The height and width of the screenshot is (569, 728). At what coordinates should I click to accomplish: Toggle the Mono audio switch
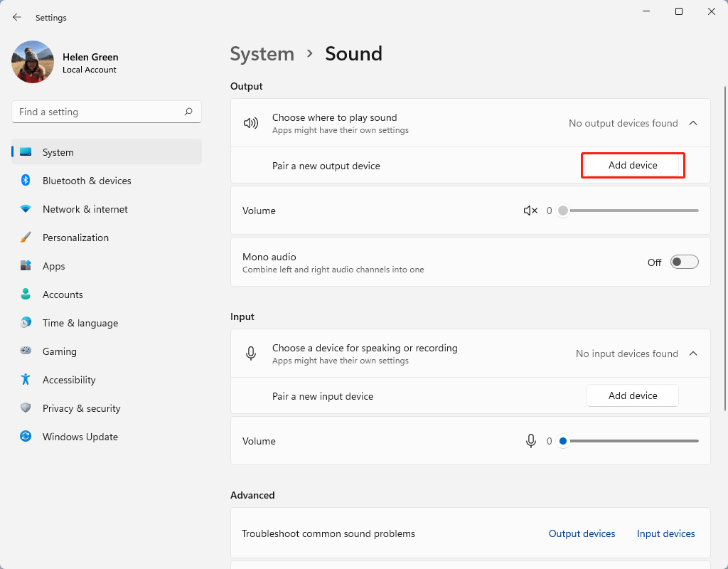coord(685,262)
